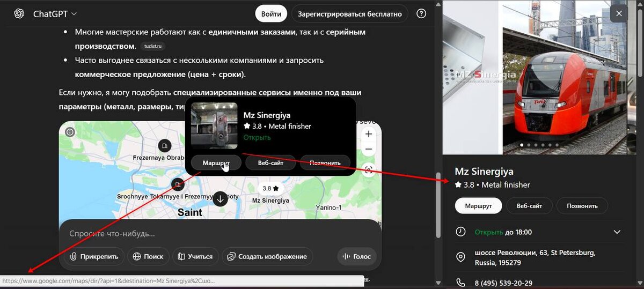
Task: Close the place details side panel
Action: [x=619, y=14]
